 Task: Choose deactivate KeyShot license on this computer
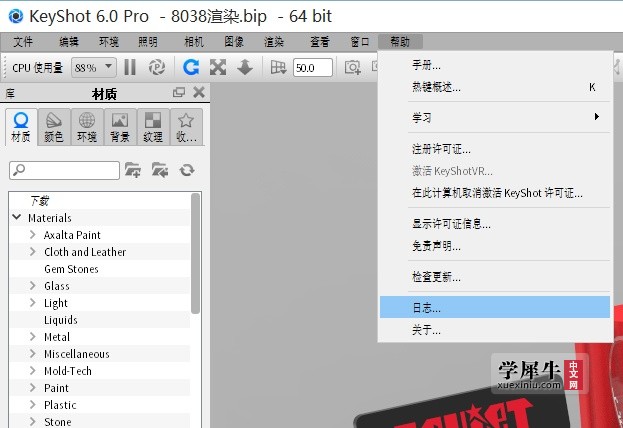[x=495, y=194]
